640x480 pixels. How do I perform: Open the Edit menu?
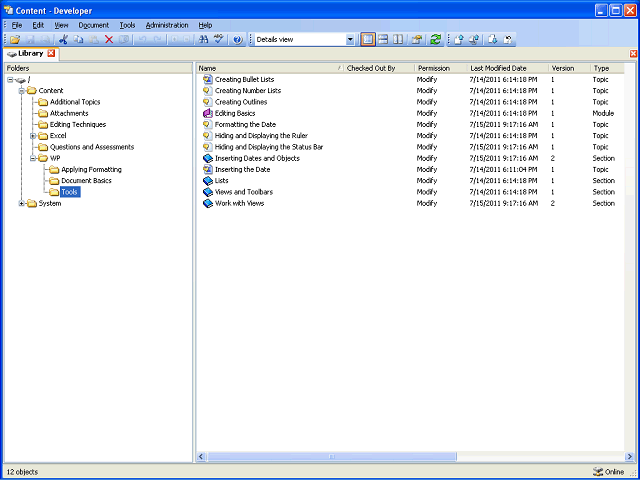38,25
